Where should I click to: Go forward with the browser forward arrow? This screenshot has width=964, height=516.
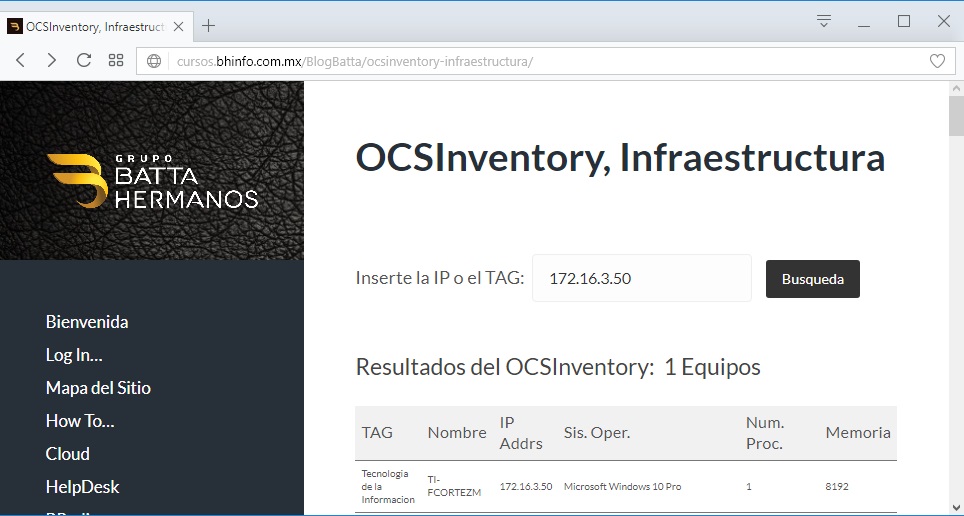52,60
